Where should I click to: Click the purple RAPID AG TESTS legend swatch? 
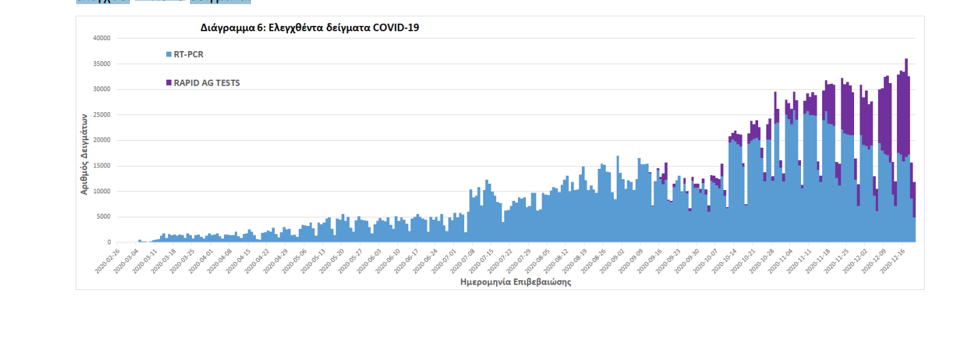pyautogui.click(x=169, y=83)
